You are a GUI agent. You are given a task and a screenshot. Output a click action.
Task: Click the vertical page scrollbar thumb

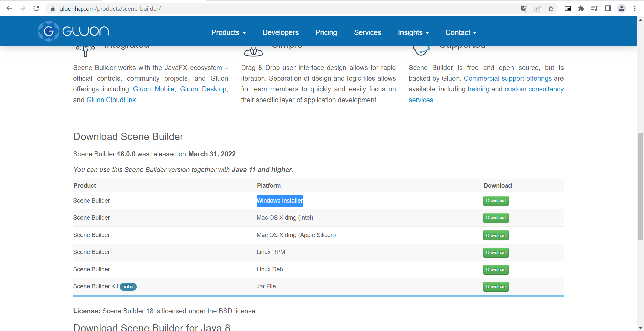[x=640, y=187]
